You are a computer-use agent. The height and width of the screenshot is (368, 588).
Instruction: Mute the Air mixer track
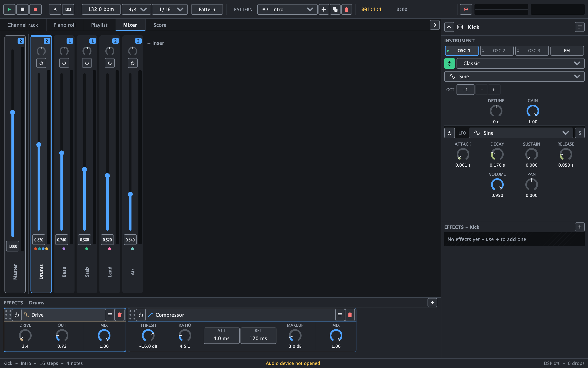(x=133, y=63)
